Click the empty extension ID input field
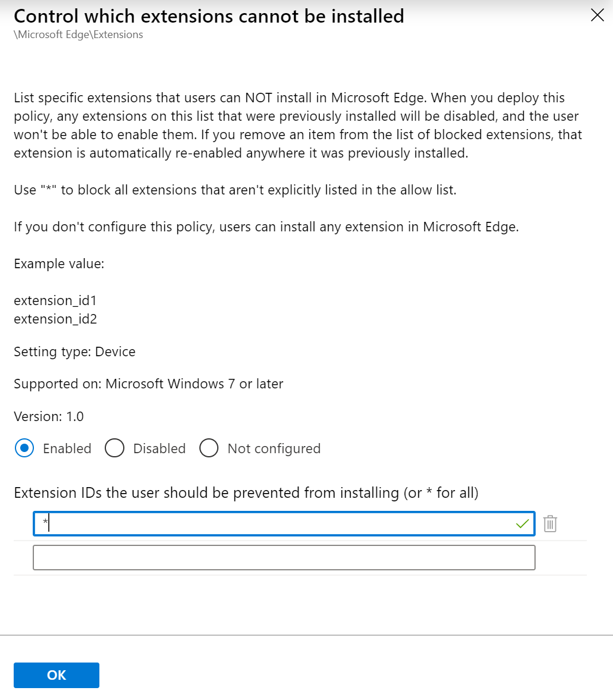The height and width of the screenshot is (700, 613). click(x=284, y=557)
